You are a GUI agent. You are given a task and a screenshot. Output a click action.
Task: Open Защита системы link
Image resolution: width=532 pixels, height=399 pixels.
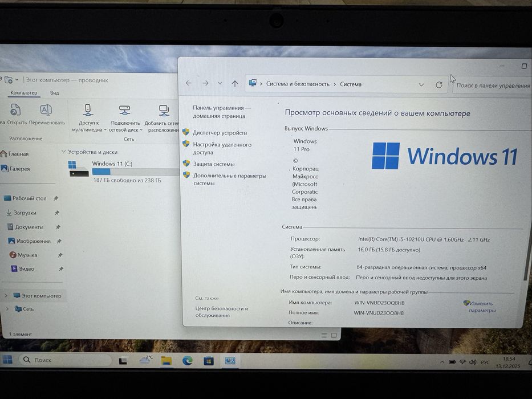pos(214,164)
